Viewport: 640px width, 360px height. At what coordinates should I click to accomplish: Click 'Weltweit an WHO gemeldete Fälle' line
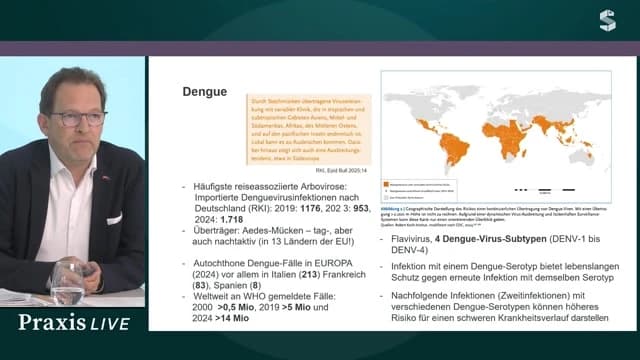coord(264,296)
